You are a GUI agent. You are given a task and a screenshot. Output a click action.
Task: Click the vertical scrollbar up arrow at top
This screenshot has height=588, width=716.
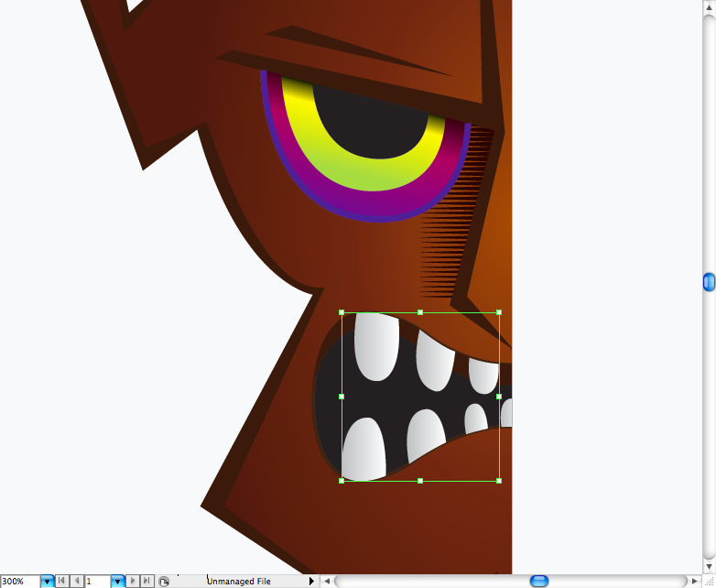point(710,7)
